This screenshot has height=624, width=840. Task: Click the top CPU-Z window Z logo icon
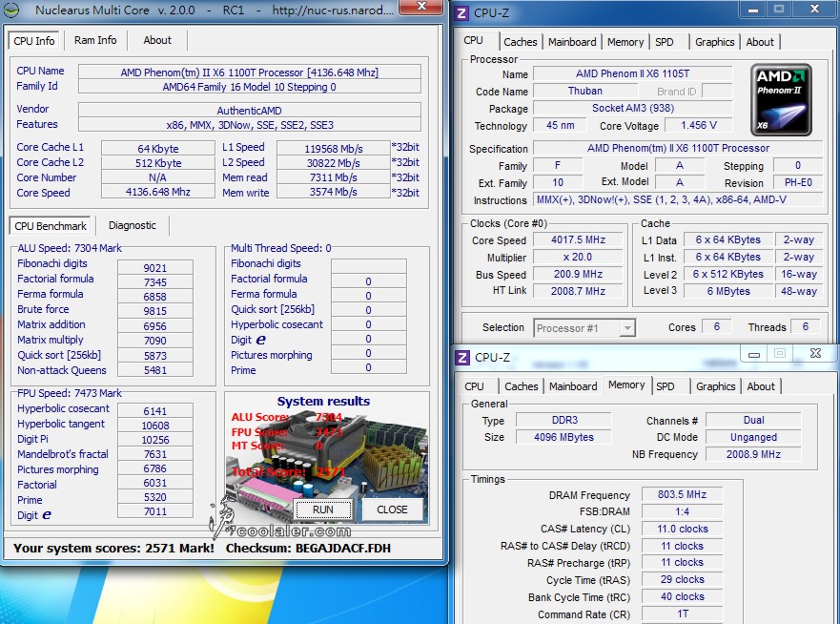click(x=461, y=12)
